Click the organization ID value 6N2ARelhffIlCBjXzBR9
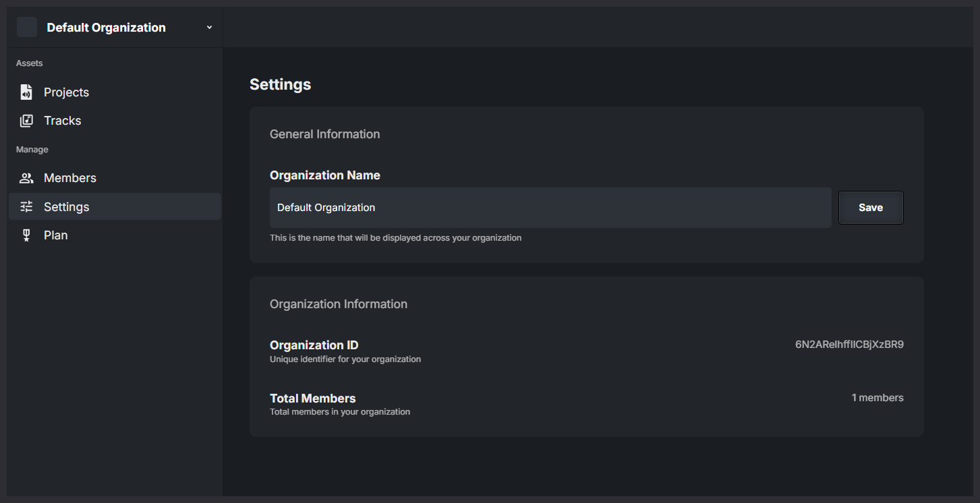 849,345
